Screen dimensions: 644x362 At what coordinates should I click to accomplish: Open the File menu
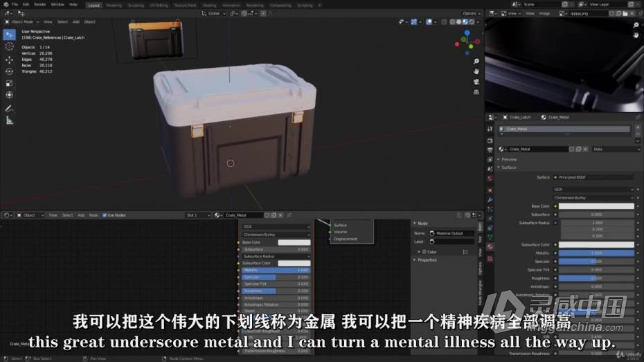(x=15, y=5)
